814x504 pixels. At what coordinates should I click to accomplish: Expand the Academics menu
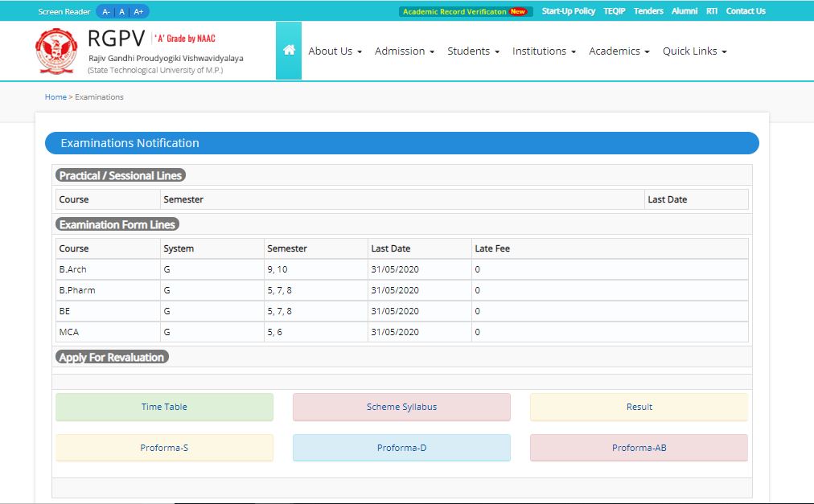coord(619,51)
